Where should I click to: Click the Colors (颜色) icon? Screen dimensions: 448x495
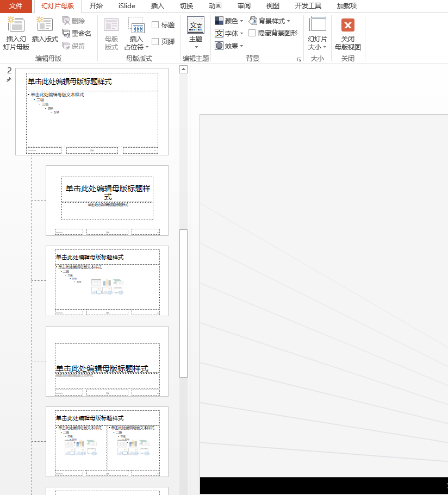[x=219, y=21]
